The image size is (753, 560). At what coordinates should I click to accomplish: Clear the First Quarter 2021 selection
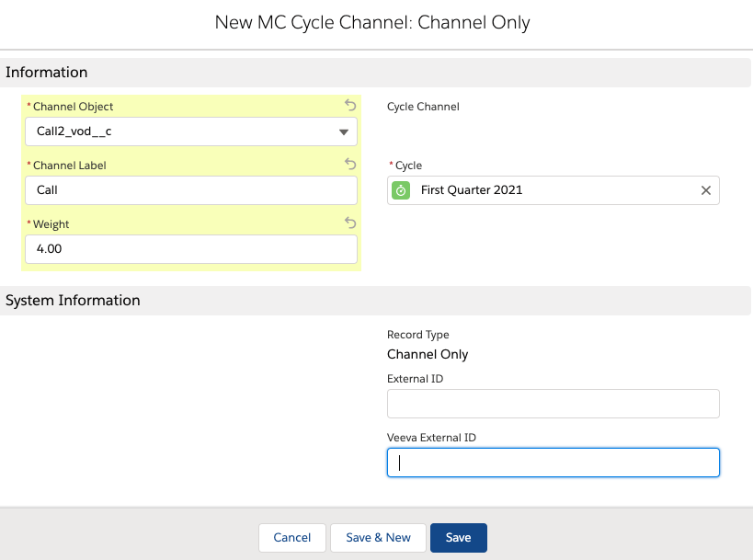pos(706,190)
